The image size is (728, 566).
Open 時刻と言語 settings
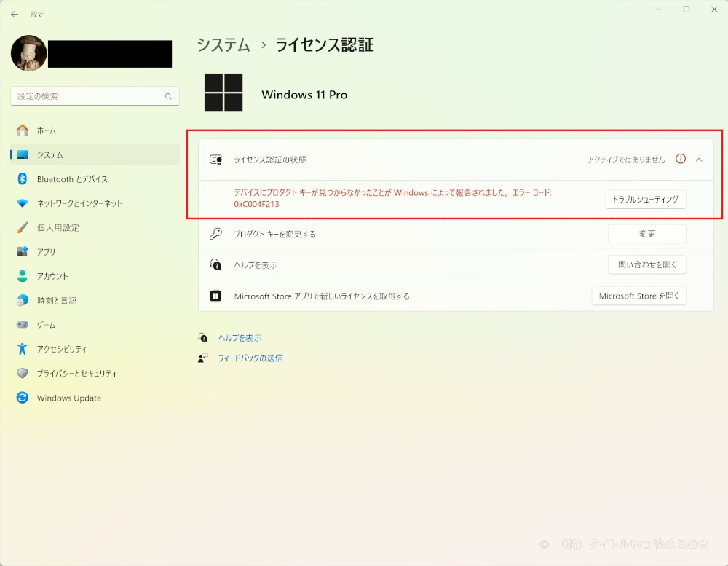point(95,301)
